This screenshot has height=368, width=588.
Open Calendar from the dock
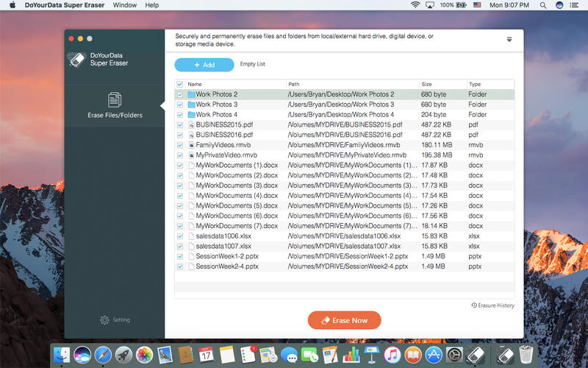pos(206,355)
